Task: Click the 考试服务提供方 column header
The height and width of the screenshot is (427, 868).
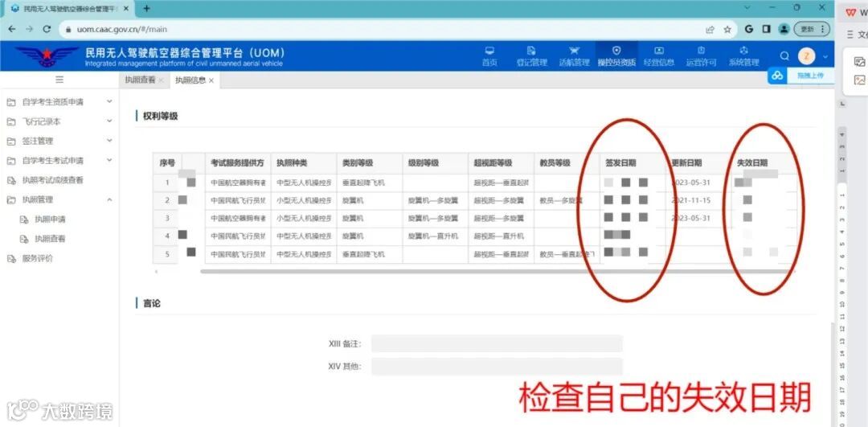Action: 237,163
